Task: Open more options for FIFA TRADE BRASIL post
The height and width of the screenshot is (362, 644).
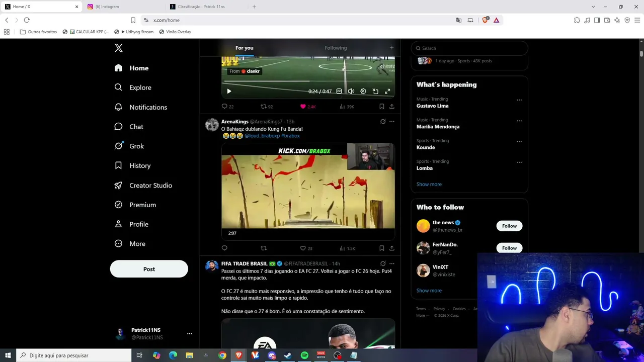Action: tap(392, 263)
